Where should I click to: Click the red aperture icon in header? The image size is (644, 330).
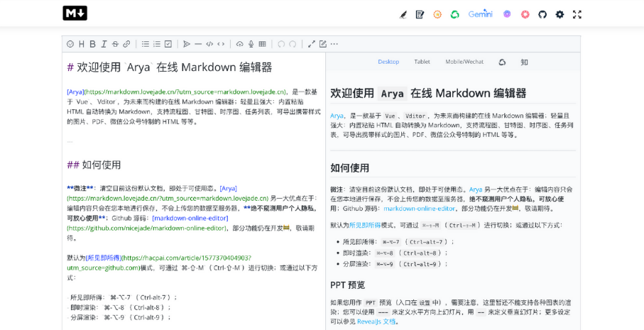[525, 14]
